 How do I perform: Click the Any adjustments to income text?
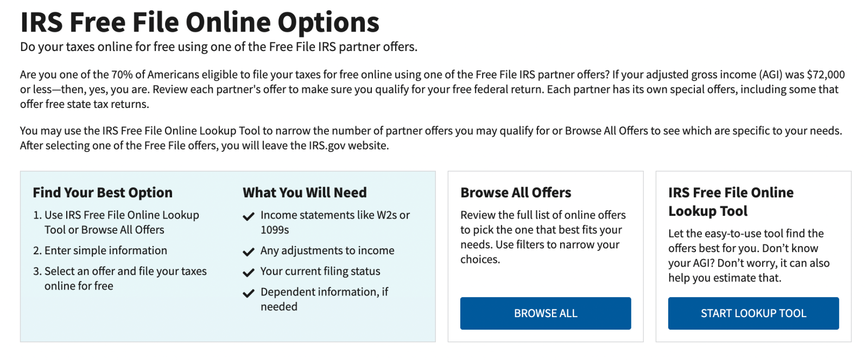pos(327,250)
